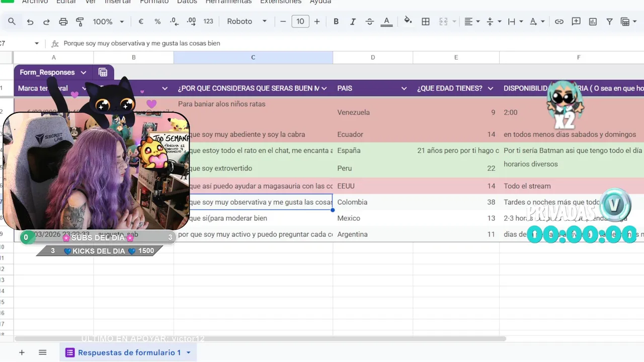Toggle italic formatting
The width and height of the screenshot is (644, 362).
pos(353,22)
